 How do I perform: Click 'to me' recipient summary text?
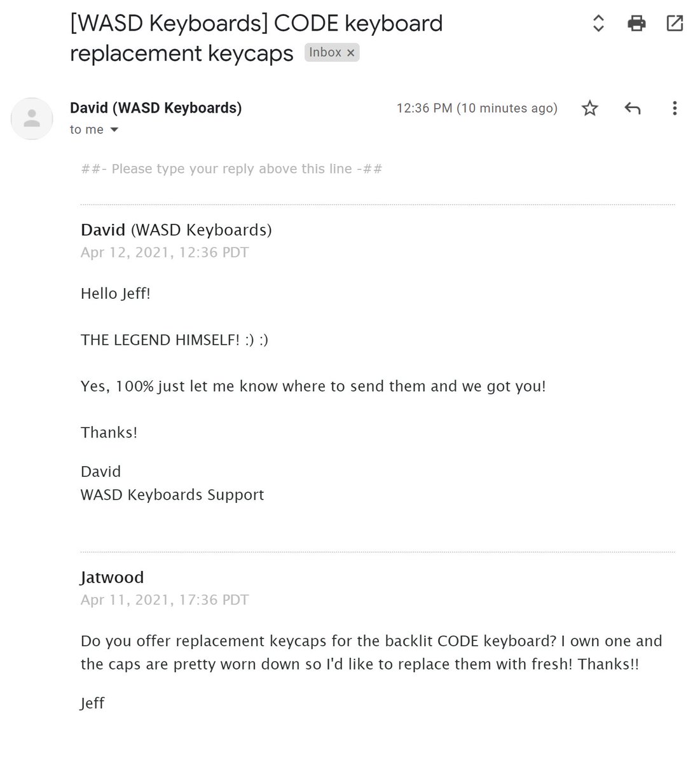(86, 130)
